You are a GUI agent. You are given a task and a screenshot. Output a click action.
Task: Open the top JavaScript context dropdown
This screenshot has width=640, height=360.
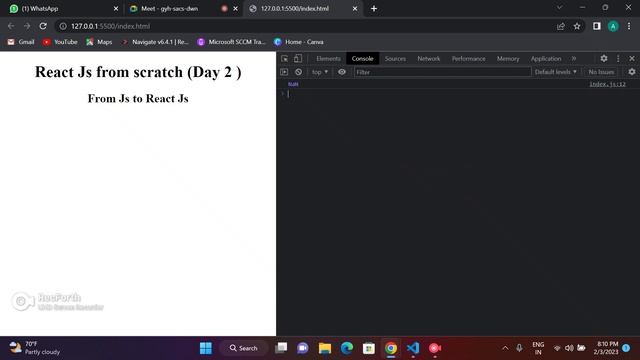click(320, 72)
